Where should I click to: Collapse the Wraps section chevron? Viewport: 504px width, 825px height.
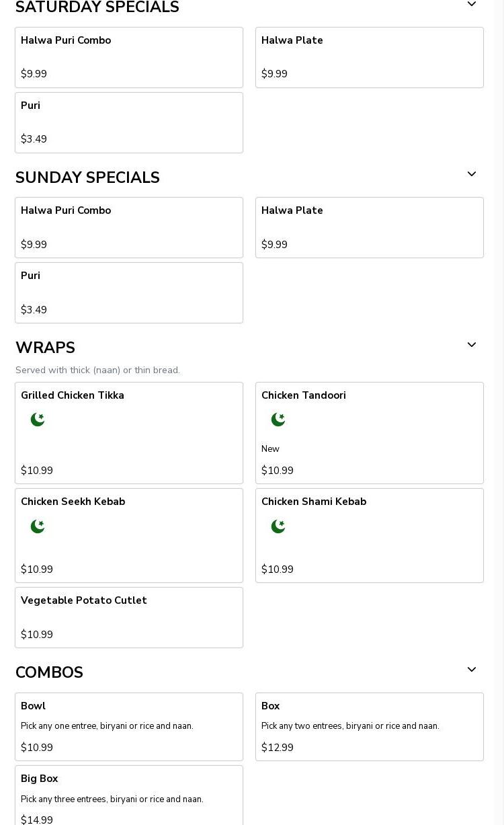point(472,345)
